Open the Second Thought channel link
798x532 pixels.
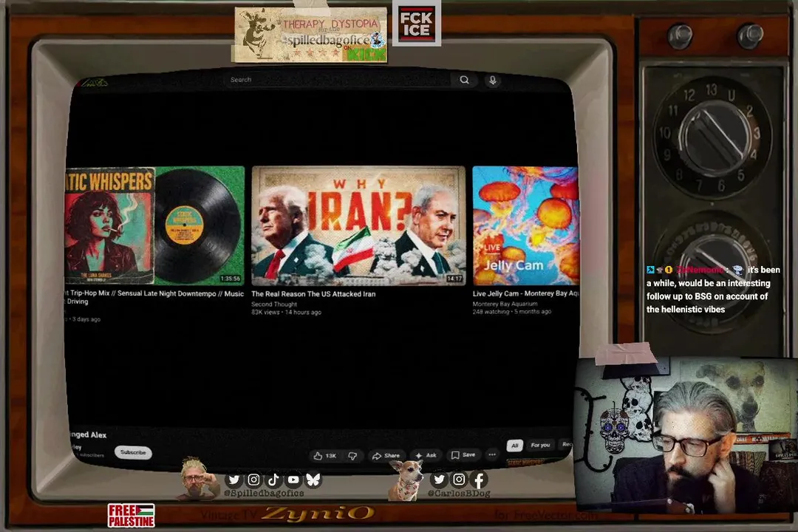274,304
